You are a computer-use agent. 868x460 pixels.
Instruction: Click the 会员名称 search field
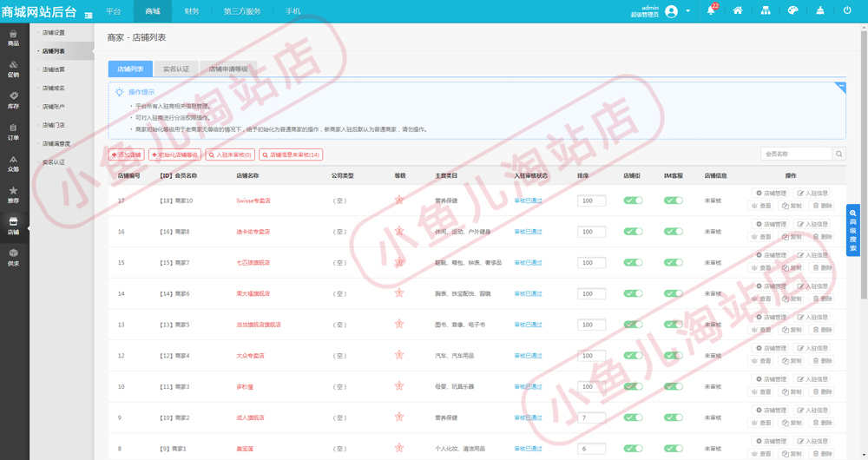pos(797,154)
